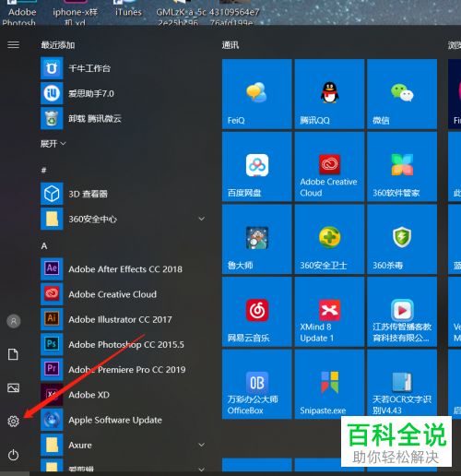The image size is (461, 476).
Task: Launch the 微信 WeChat tile
Action: coord(402,94)
